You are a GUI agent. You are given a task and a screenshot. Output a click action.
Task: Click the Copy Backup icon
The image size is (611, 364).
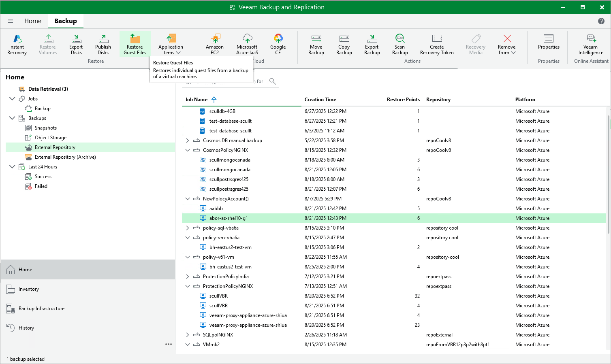[x=344, y=44]
